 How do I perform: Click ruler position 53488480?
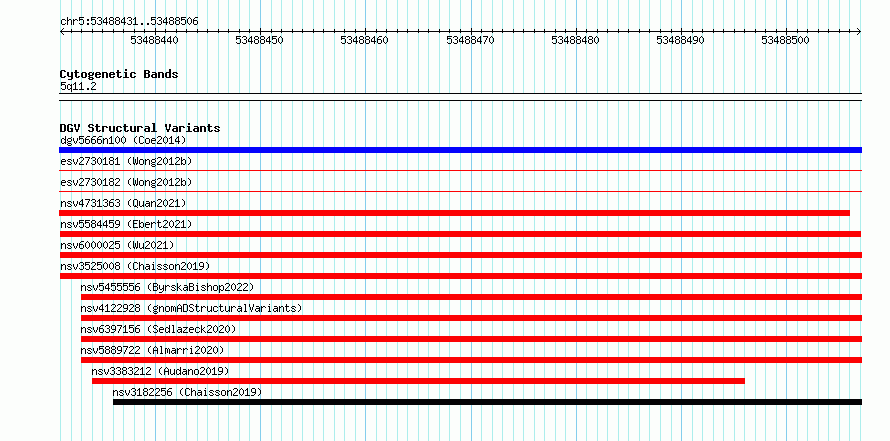(576, 40)
